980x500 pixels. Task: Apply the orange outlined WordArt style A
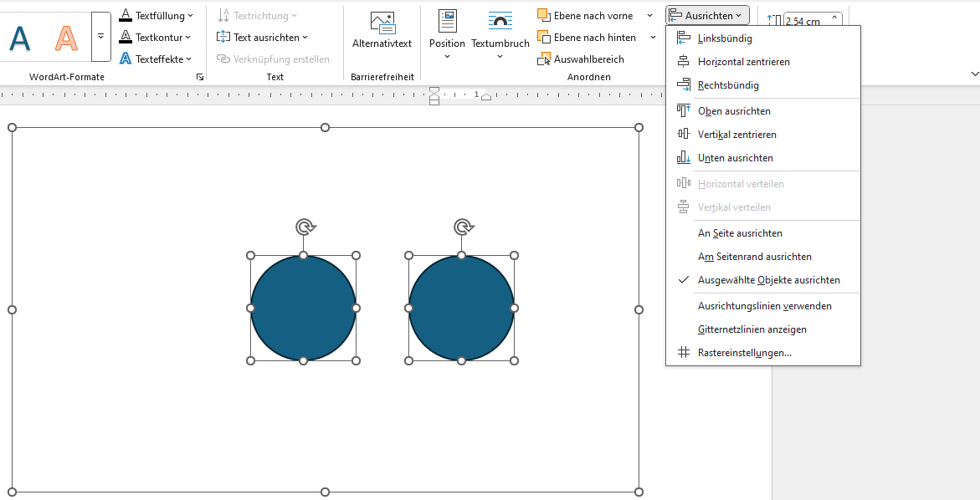[x=66, y=38]
